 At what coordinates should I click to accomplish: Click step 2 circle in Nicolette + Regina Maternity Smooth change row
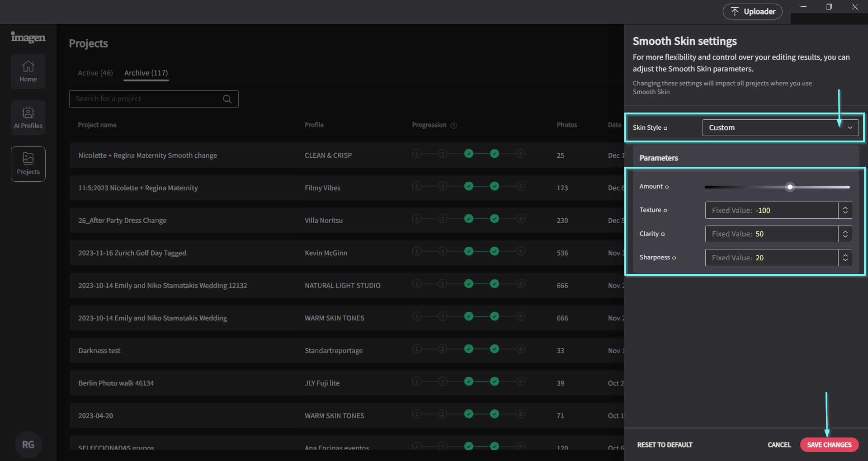click(443, 154)
